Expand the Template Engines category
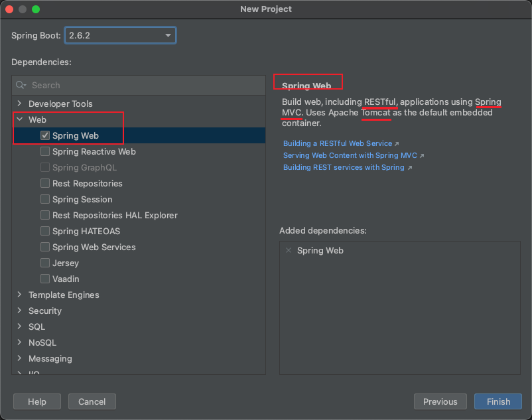The width and height of the screenshot is (532, 420). point(19,295)
